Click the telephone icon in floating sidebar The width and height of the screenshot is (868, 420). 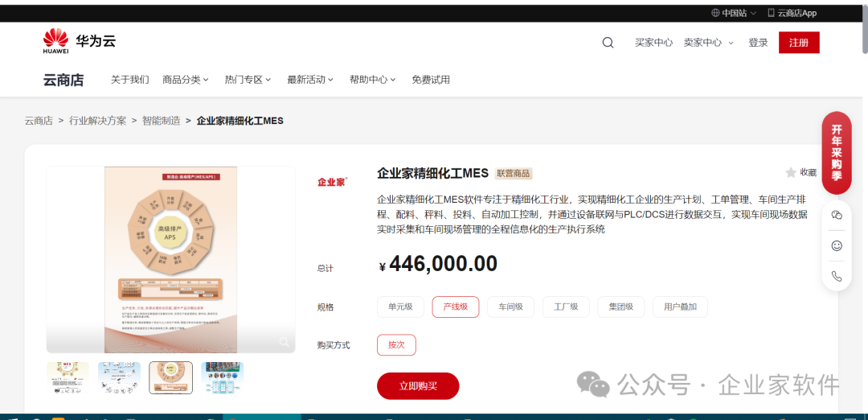[x=837, y=276]
